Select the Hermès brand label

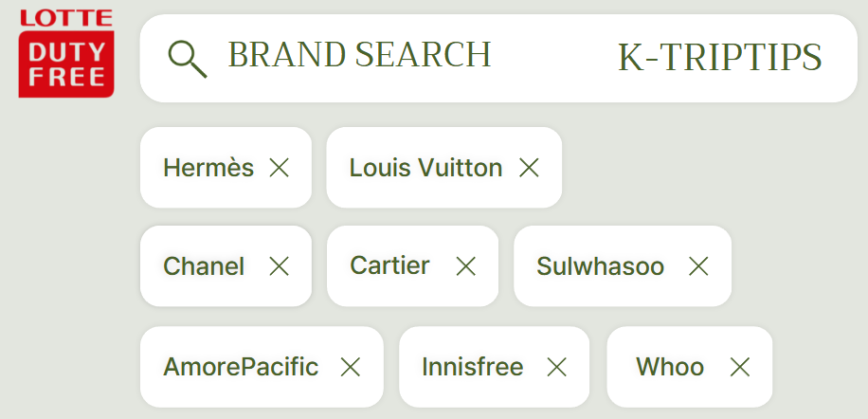click(208, 168)
